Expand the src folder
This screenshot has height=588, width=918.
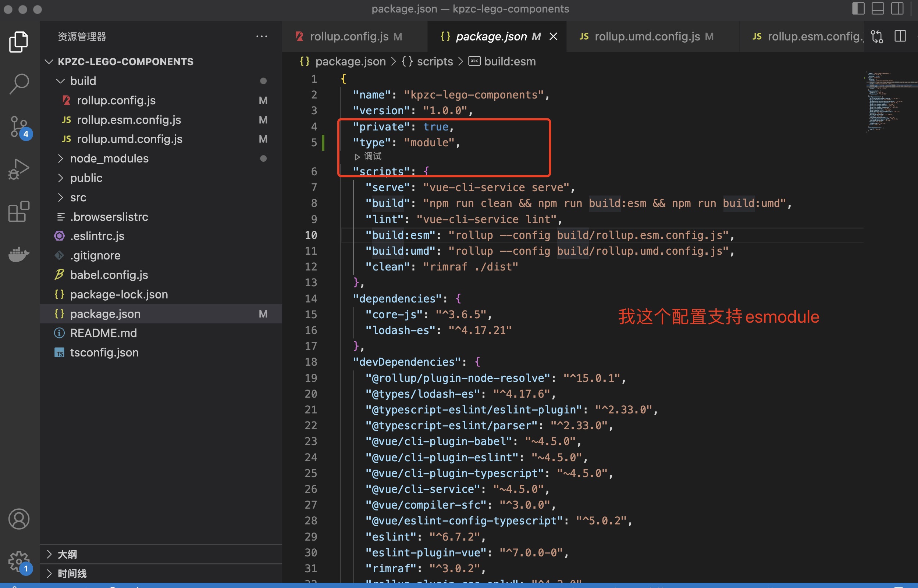point(161,197)
